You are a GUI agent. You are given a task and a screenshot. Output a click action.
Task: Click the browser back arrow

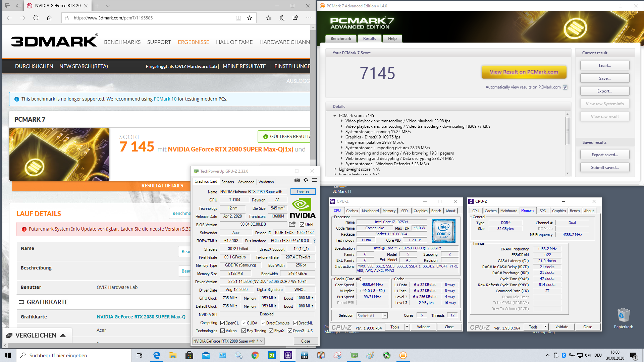point(9,18)
